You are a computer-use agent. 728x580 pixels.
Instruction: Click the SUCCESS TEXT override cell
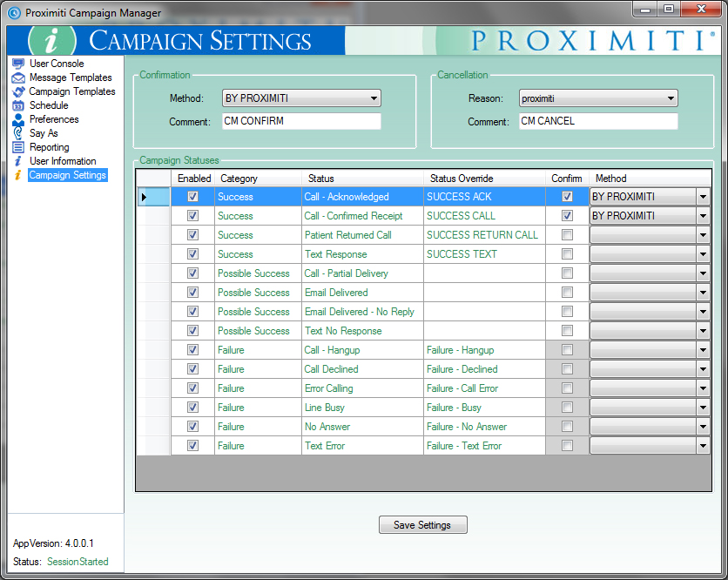(484, 254)
